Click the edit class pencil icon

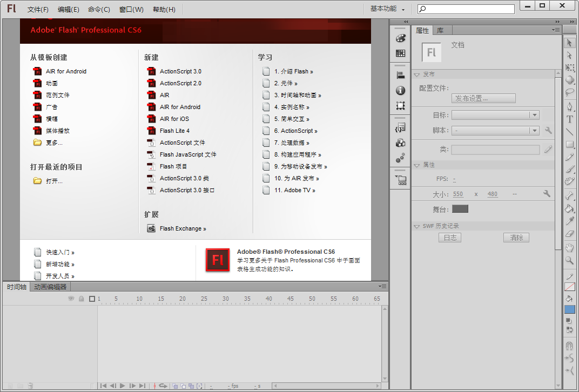click(x=548, y=149)
